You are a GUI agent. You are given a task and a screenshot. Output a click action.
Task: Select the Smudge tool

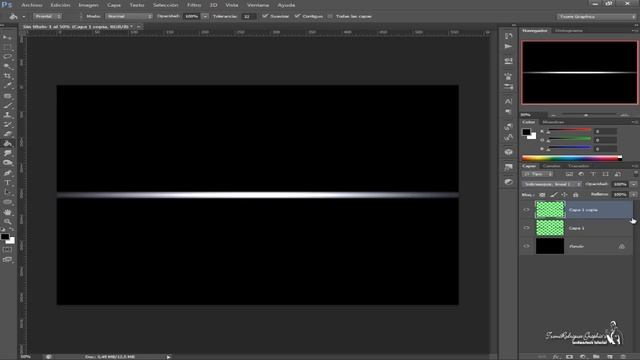click(7, 153)
